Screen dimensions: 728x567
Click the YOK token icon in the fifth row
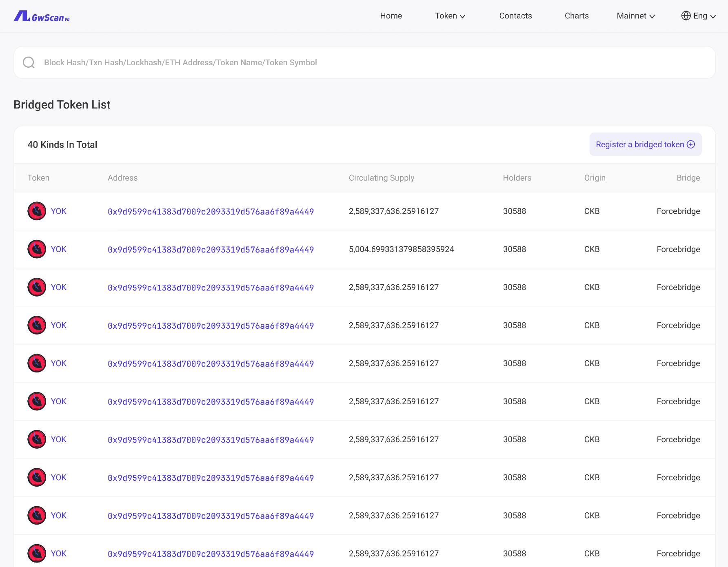[x=36, y=363]
